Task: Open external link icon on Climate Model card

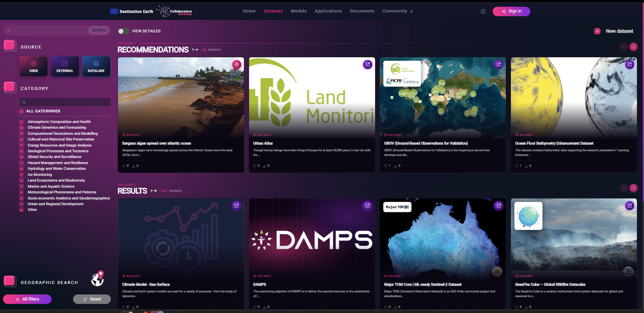Action: pos(237,206)
